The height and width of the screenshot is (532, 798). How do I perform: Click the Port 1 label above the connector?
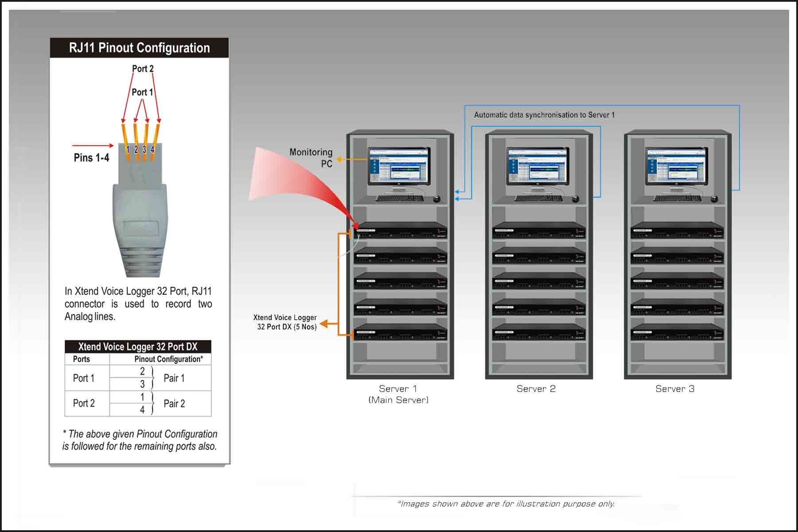tap(142, 92)
